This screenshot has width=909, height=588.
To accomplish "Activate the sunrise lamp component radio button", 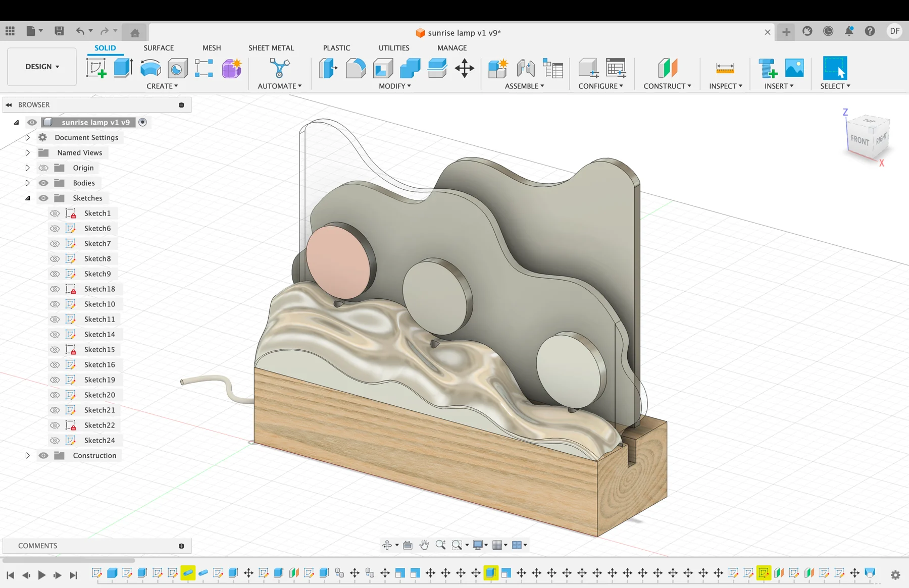I will point(143,122).
